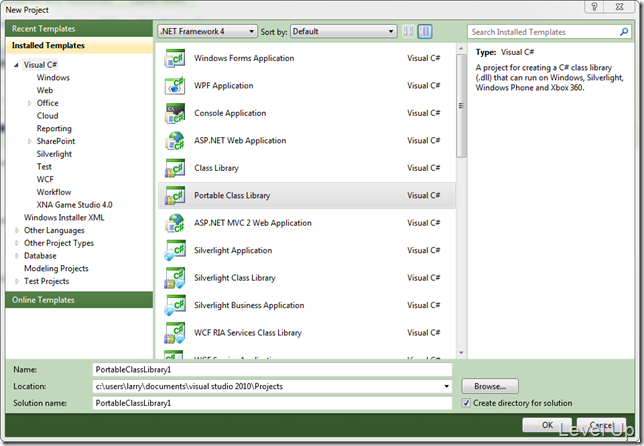Open the Recent Templates section
The image size is (644, 446).
pyautogui.click(x=79, y=29)
